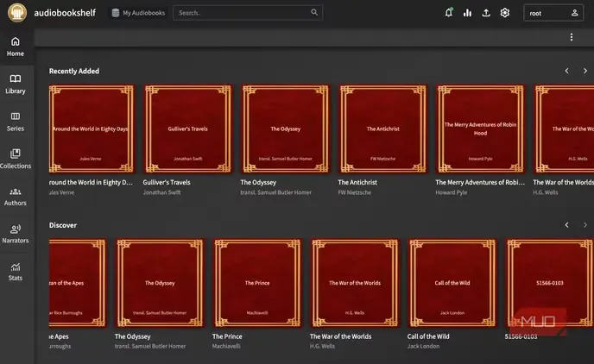Screen dimensions: 594x364
Task: Open the stats bar chart icon in header
Action: tap(467, 13)
